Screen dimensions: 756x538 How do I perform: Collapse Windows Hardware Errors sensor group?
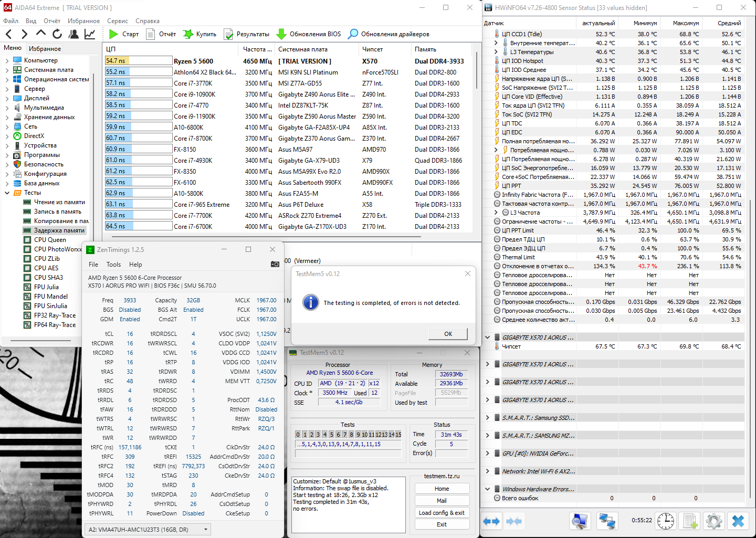click(x=488, y=489)
